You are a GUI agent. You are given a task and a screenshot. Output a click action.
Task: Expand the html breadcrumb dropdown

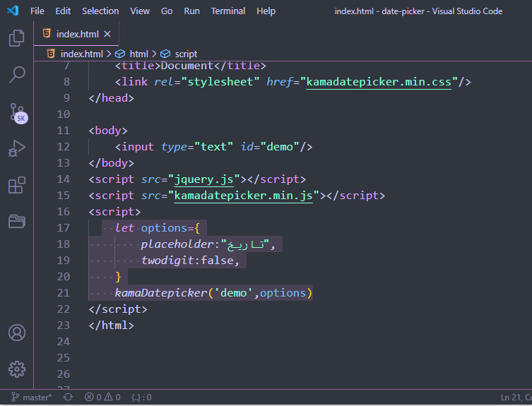click(x=138, y=54)
